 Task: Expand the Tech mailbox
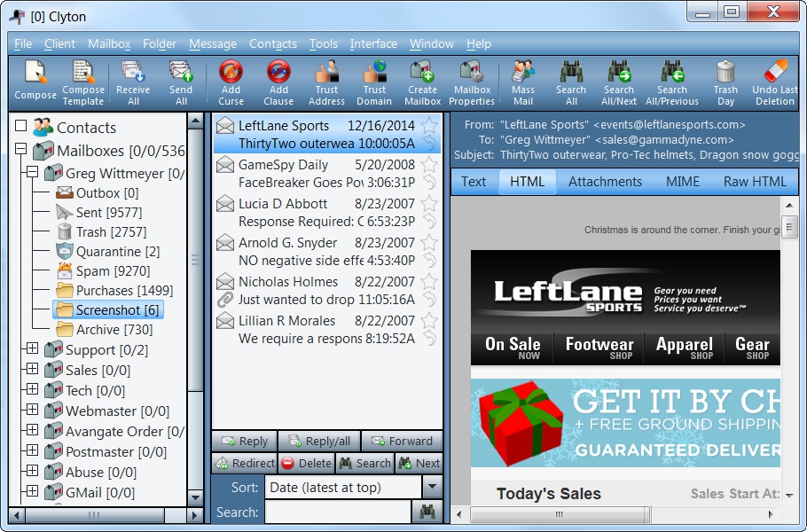coord(32,389)
